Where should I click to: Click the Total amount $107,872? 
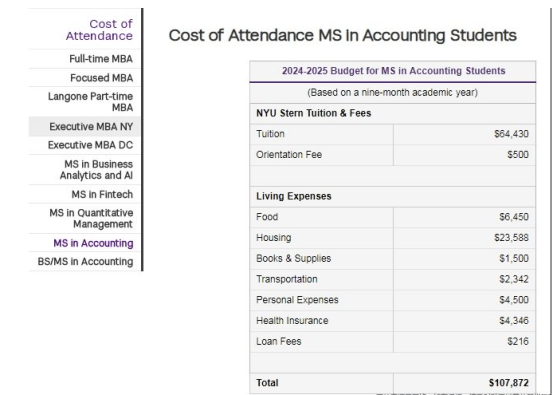point(509,383)
